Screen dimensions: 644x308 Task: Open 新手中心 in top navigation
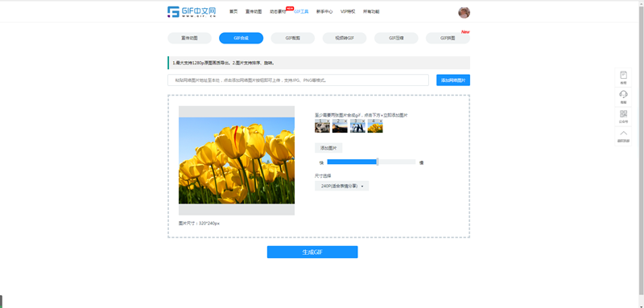coord(324,11)
